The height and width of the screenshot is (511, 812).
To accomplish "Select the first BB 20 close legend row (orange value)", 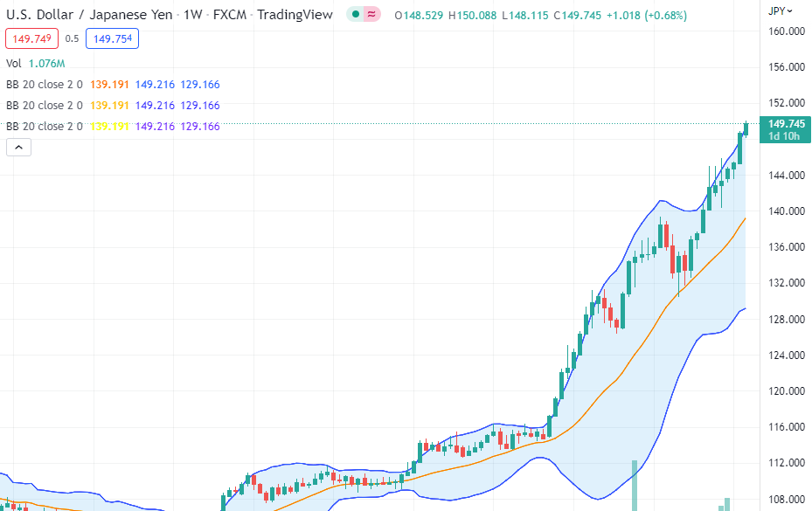I will (113, 85).
